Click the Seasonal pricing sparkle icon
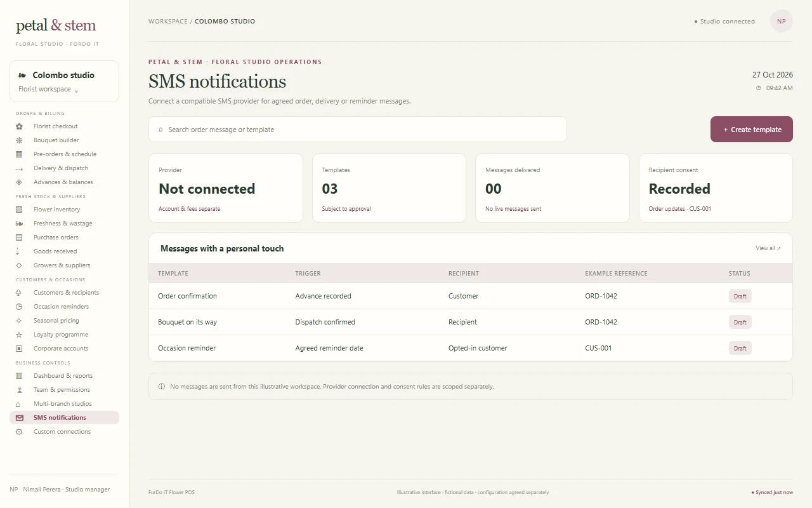Image resolution: width=812 pixels, height=508 pixels. coord(19,321)
